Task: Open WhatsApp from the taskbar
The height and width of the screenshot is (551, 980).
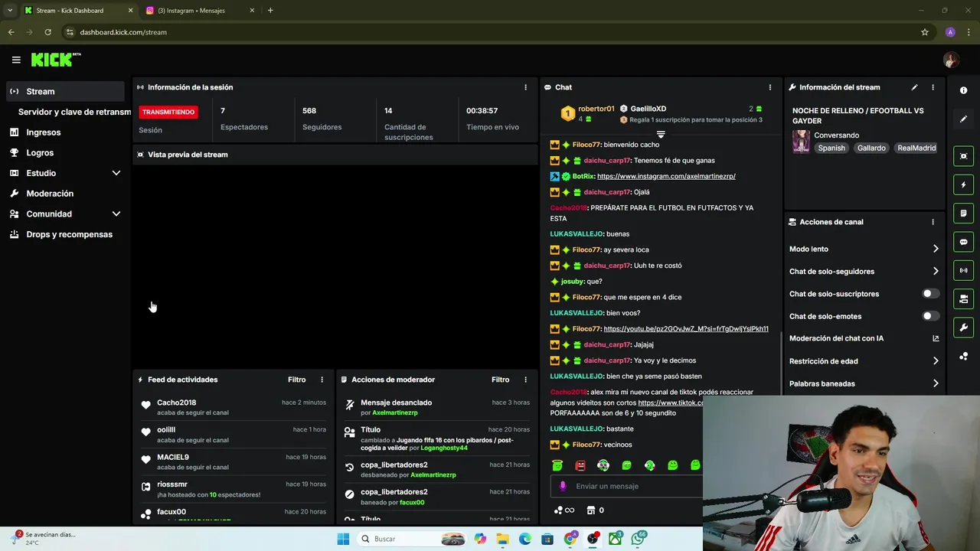Action: tap(638, 539)
